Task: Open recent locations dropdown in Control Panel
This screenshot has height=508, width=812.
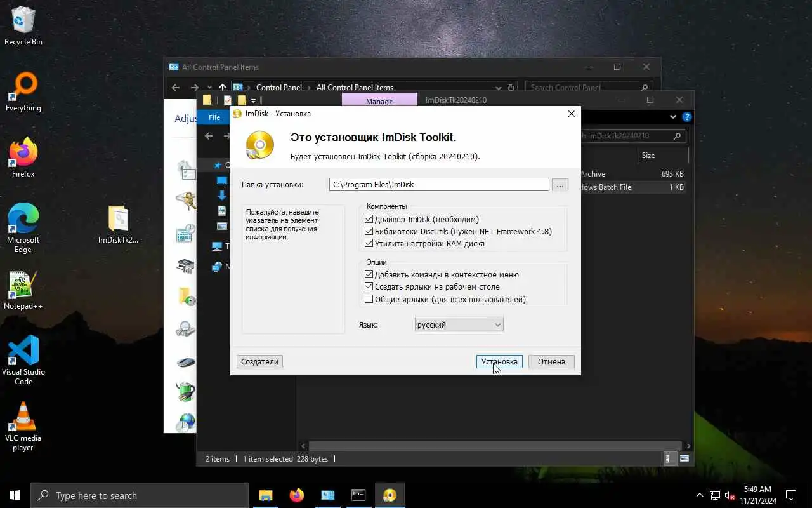Action: point(210,88)
